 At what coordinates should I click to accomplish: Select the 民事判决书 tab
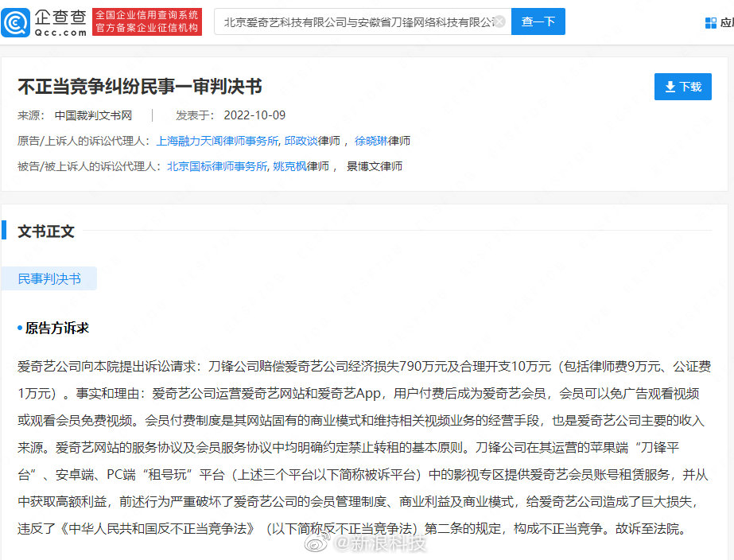(49, 278)
